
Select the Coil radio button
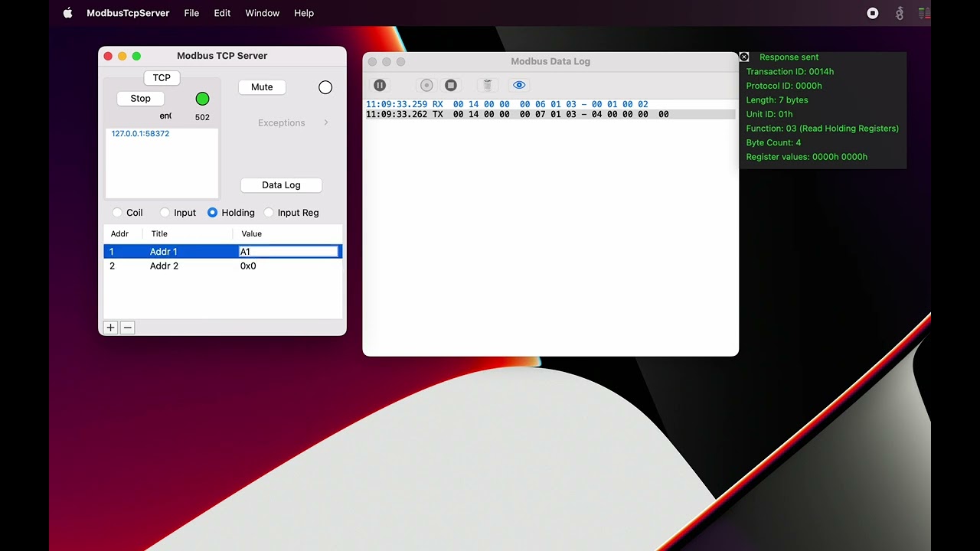[117, 213]
